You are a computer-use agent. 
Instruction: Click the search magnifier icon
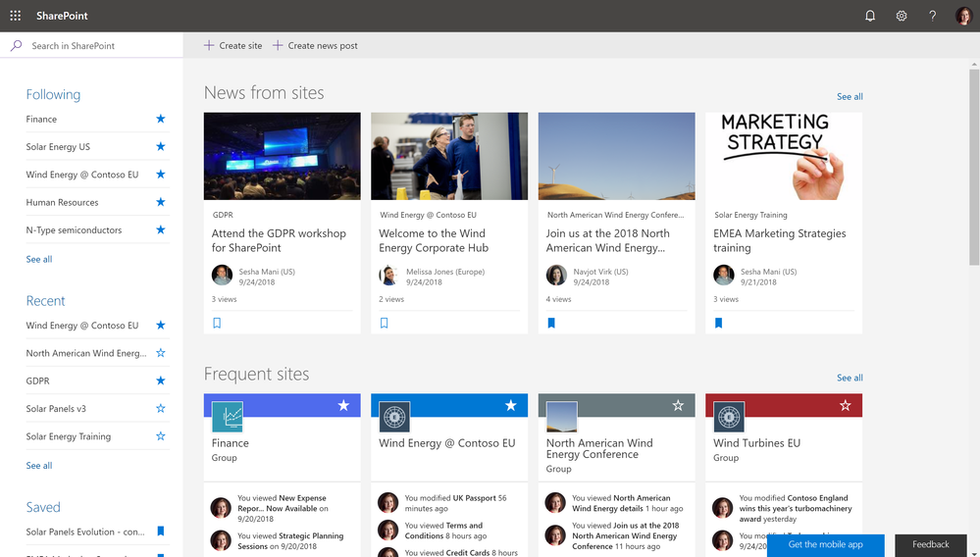click(x=17, y=45)
